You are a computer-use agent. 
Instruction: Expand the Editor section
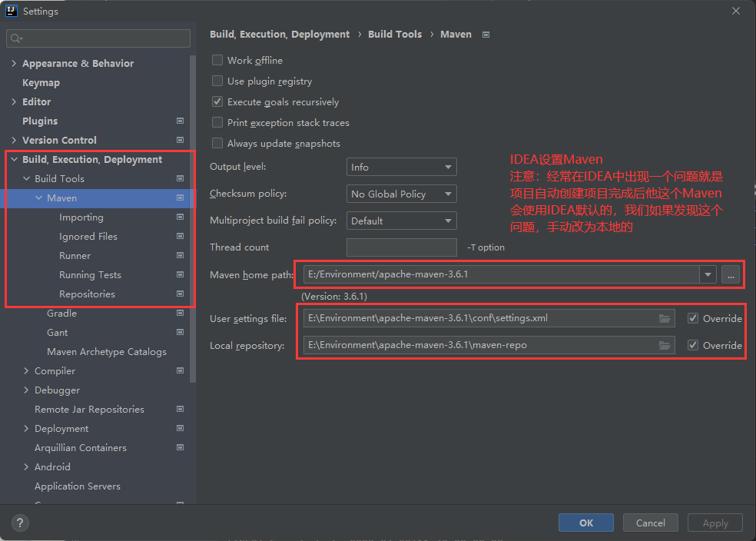coord(14,101)
